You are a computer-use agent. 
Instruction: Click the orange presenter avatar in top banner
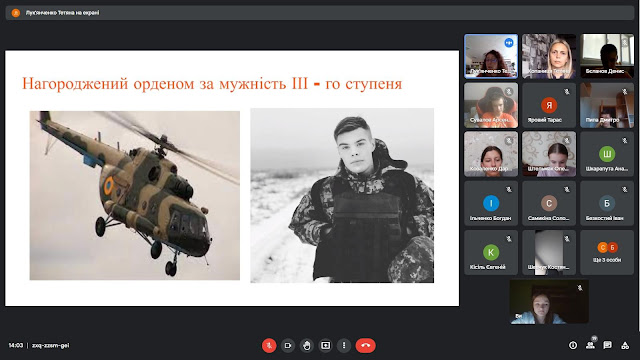[16, 13]
